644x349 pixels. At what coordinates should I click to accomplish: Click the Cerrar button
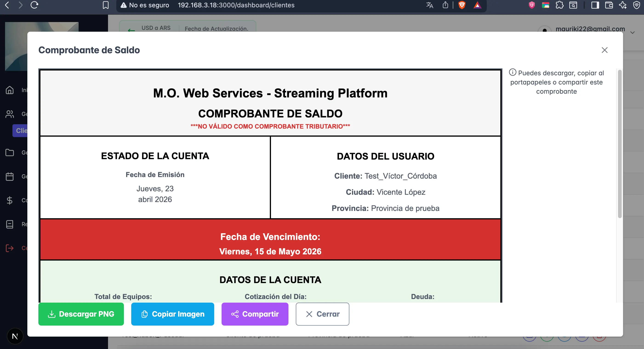(x=322, y=314)
